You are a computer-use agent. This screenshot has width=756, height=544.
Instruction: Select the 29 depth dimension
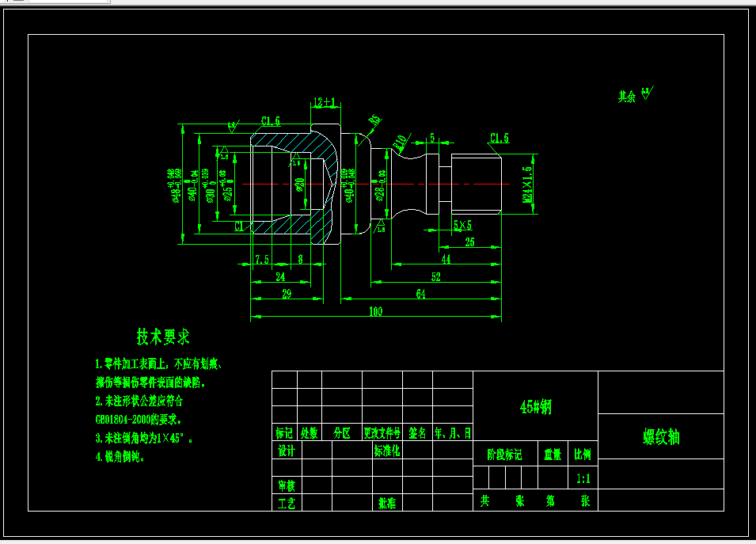(x=287, y=294)
